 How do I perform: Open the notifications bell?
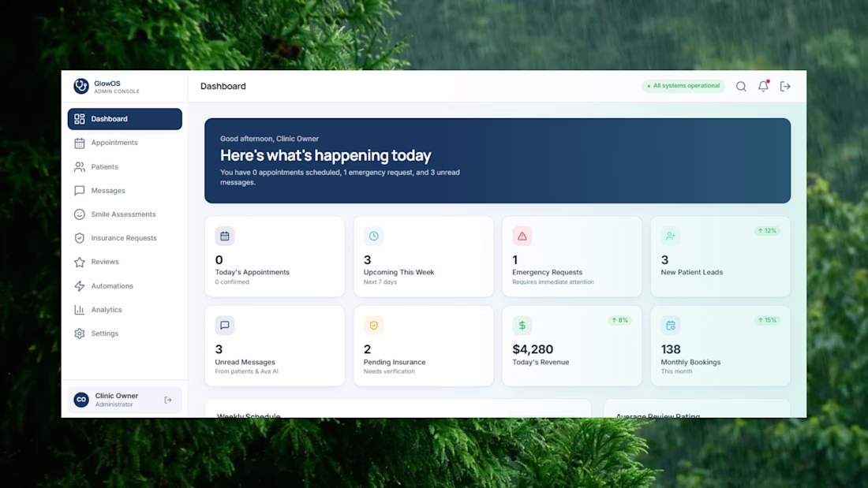click(x=763, y=86)
